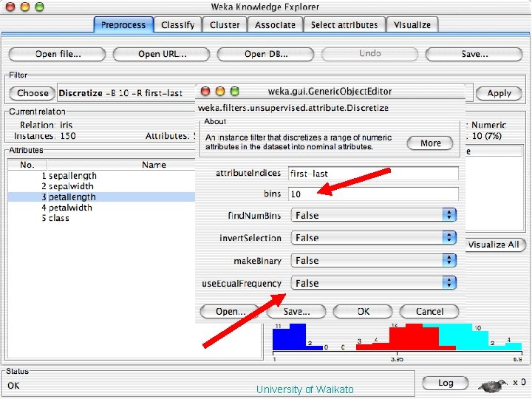Switch to the Preprocess tab
532x399 pixels.
[123, 25]
